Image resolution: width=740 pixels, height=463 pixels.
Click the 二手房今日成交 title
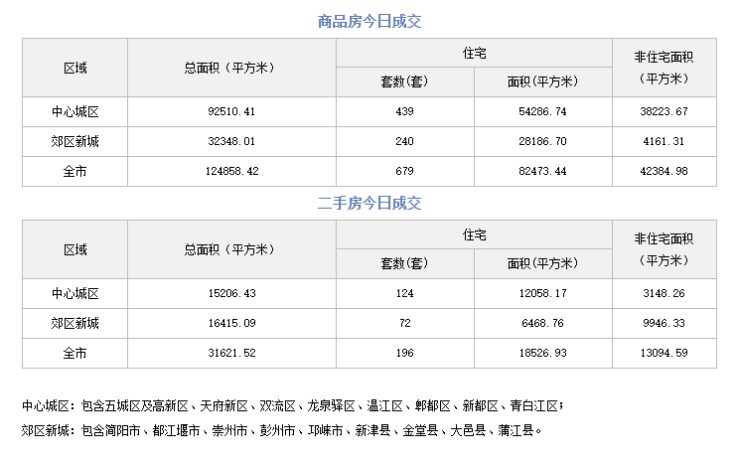coord(369,203)
